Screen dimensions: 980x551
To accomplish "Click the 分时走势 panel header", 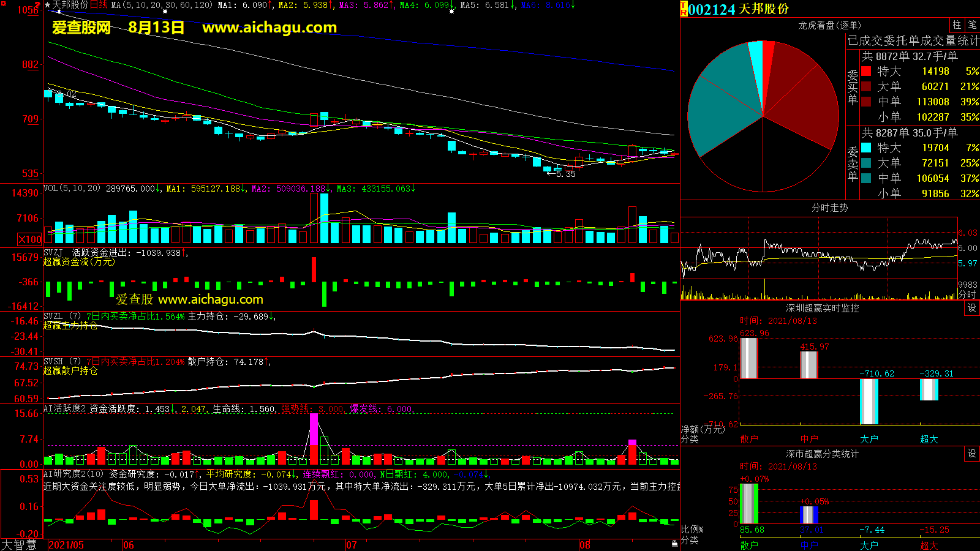I will point(829,208).
